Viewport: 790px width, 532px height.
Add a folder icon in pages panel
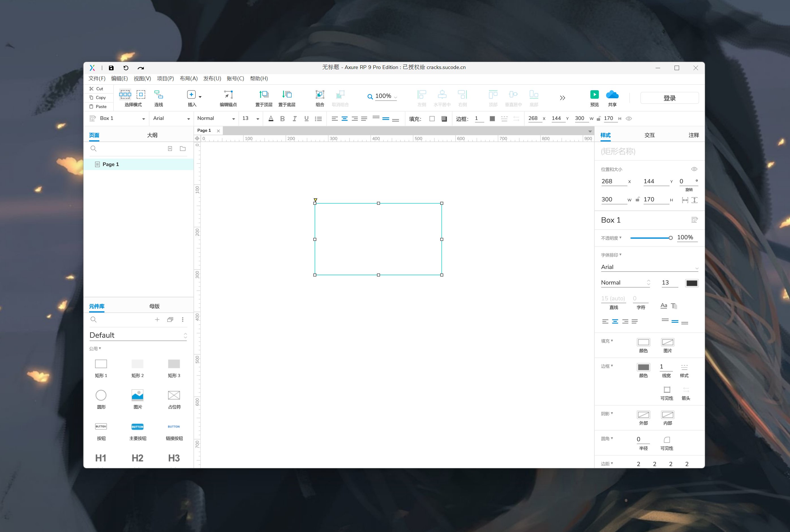pyautogui.click(x=183, y=148)
